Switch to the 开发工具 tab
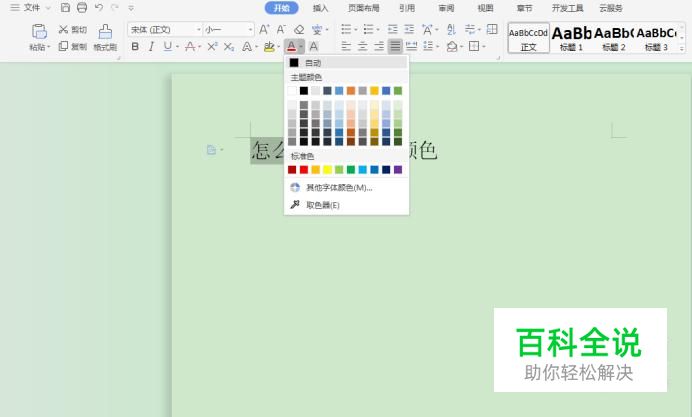 tap(567, 8)
